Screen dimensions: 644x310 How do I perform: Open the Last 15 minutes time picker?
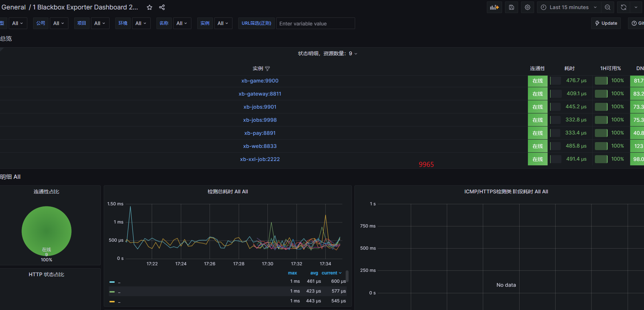click(x=569, y=7)
